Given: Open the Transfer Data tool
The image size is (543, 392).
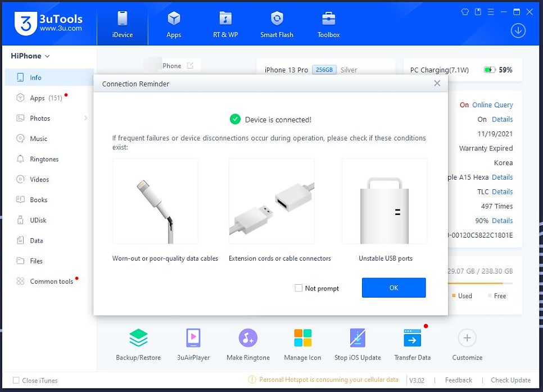Looking at the screenshot, I should [x=412, y=345].
